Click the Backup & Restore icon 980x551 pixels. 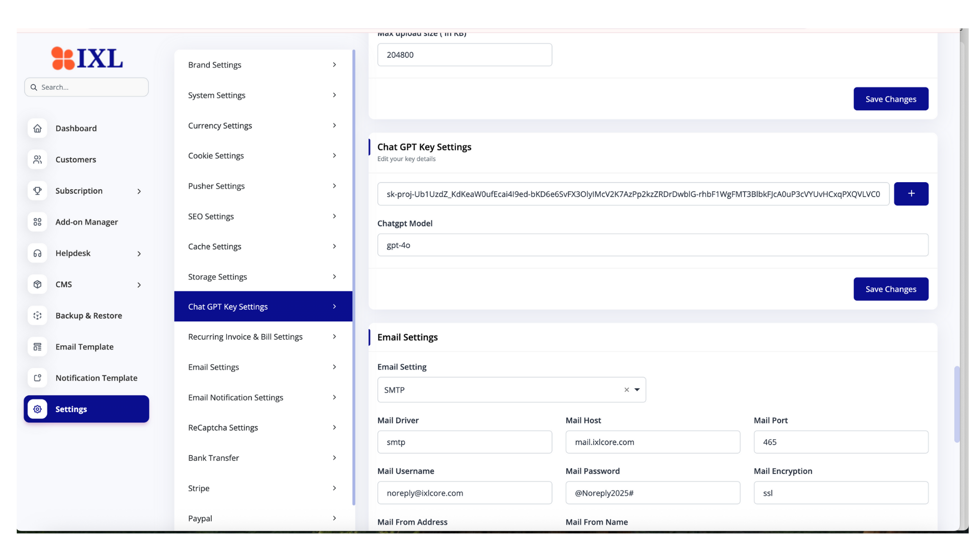point(37,316)
